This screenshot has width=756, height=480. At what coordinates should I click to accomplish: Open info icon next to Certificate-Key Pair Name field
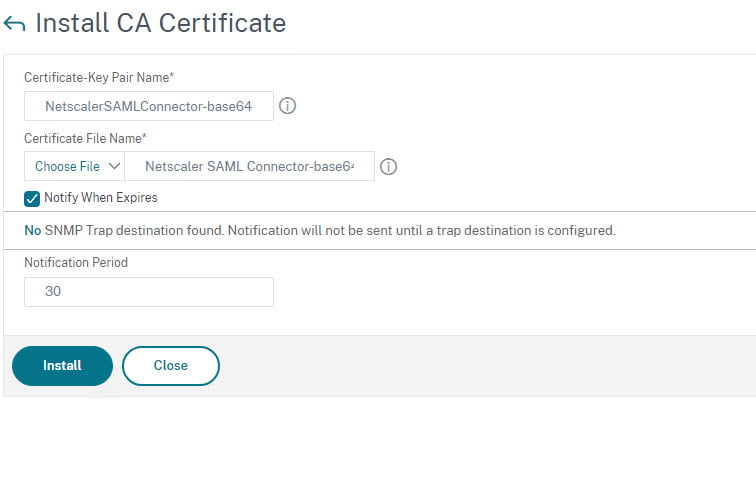click(x=287, y=106)
